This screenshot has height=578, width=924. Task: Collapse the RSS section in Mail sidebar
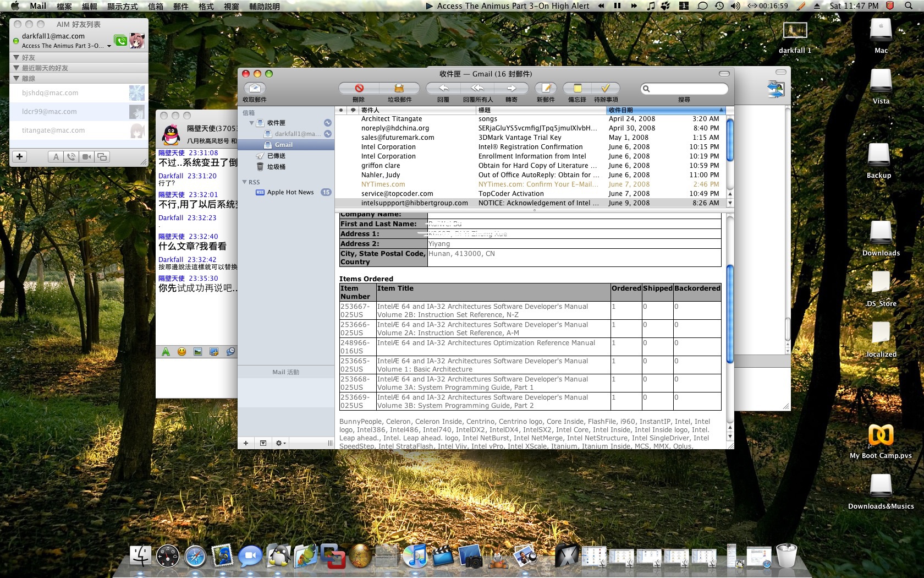[244, 182]
